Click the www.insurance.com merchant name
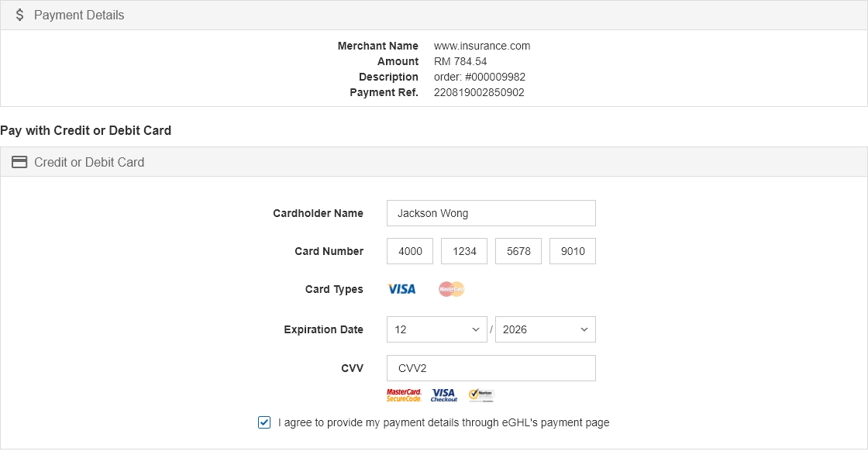 [482, 46]
